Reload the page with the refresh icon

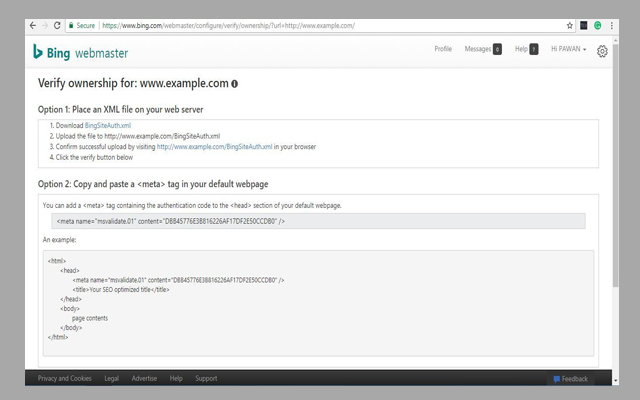tap(57, 26)
